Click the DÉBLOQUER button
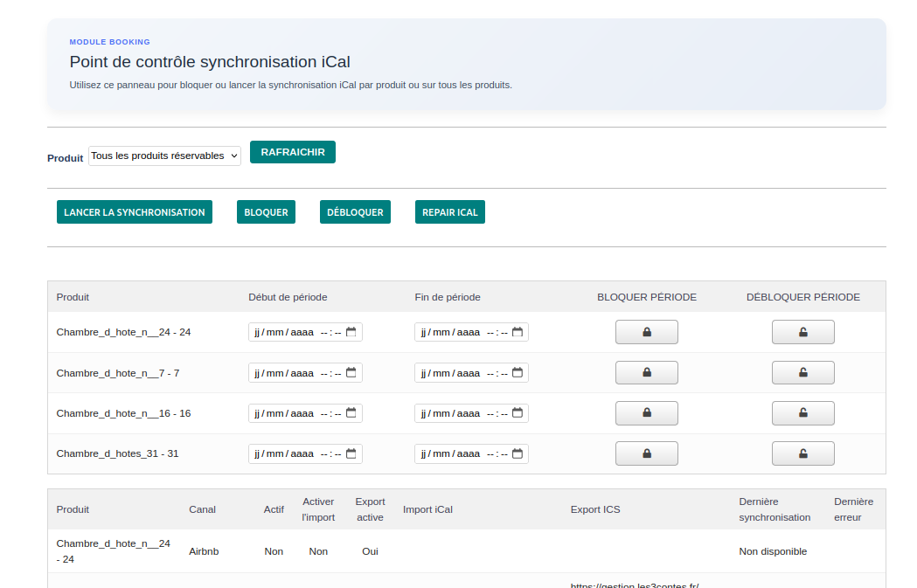Viewport: 917px width, 588px height. [x=355, y=212]
